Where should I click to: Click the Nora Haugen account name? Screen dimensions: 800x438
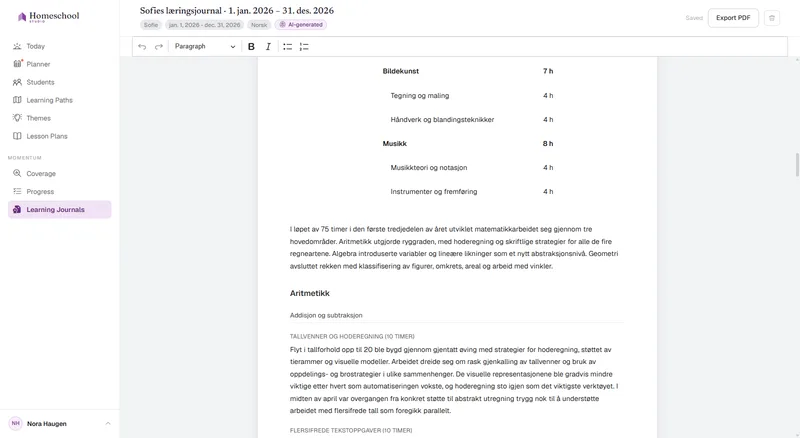click(46, 424)
